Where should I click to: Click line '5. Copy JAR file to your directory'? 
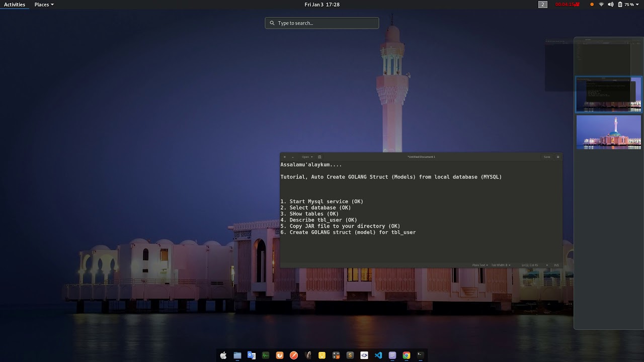pos(340,226)
